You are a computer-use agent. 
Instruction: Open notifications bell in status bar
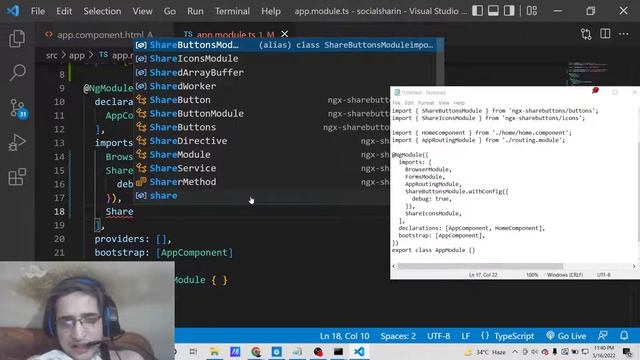[624, 336]
